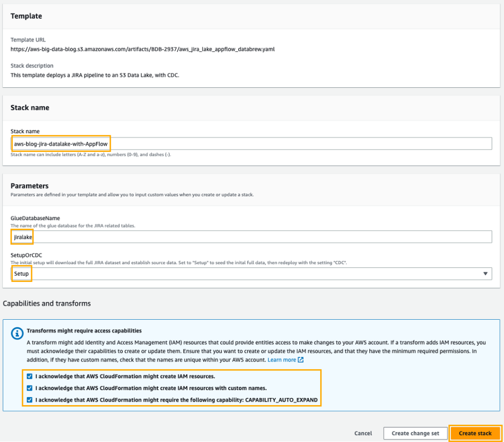Image resolution: width=504 pixels, height=442 pixels.
Task: Toggle CAPABILITY_AUTO_EXPAND acknowledgement checkbox
Action: [x=30, y=400]
